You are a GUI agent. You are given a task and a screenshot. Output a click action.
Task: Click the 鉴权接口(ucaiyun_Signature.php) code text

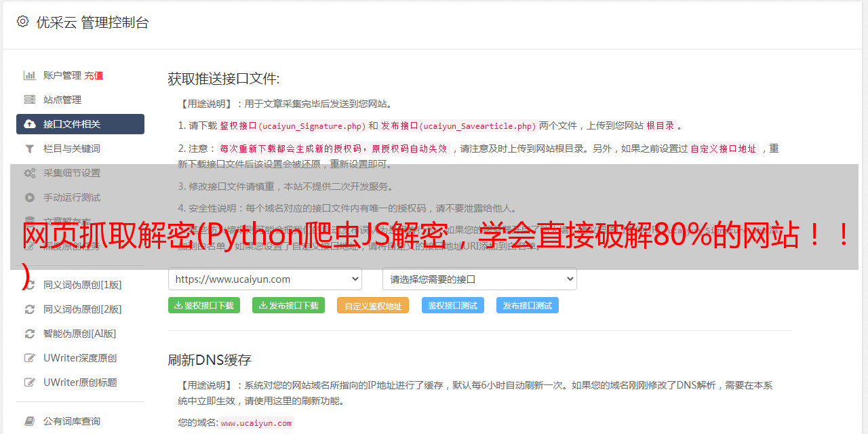pos(293,125)
